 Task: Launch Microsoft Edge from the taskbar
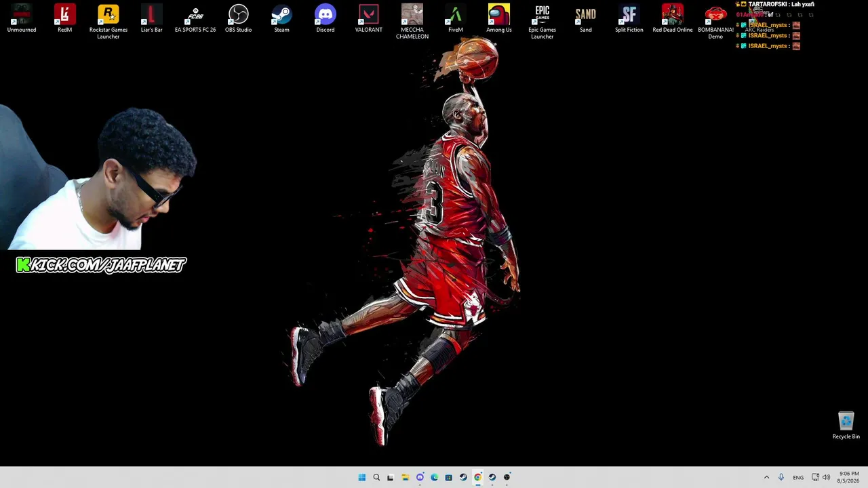434,477
